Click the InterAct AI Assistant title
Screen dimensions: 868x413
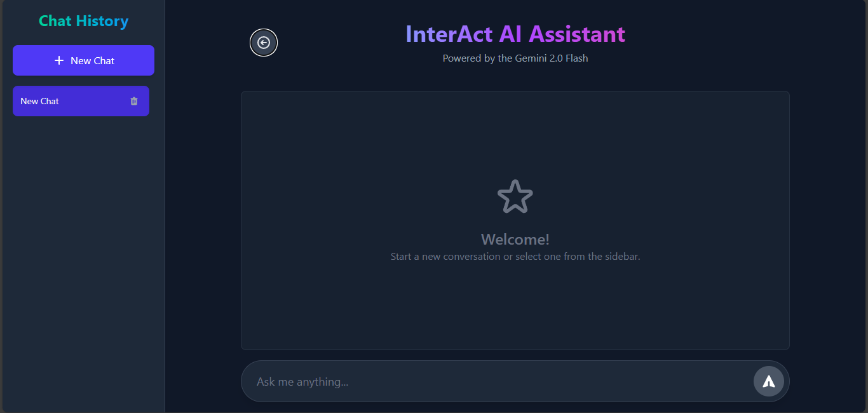(x=515, y=34)
